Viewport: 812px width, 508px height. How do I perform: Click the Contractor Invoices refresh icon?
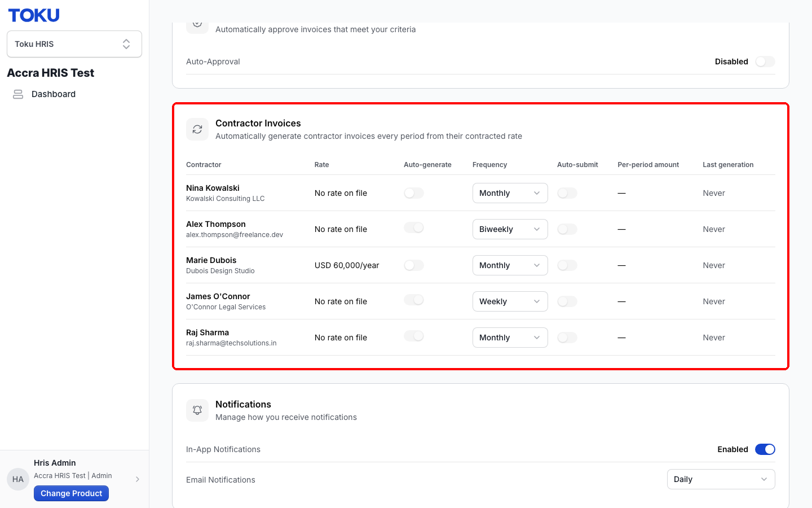[197, 129]
